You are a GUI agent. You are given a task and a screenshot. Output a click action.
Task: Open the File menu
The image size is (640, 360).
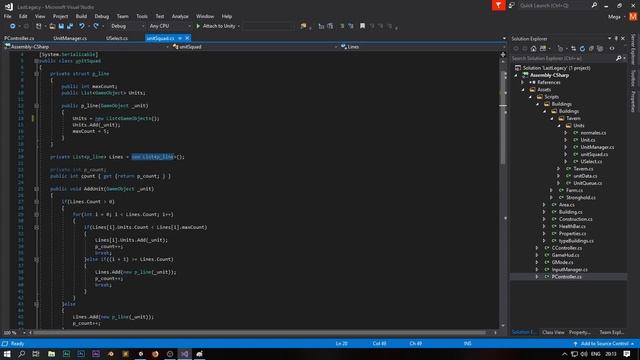pos(7,16)
